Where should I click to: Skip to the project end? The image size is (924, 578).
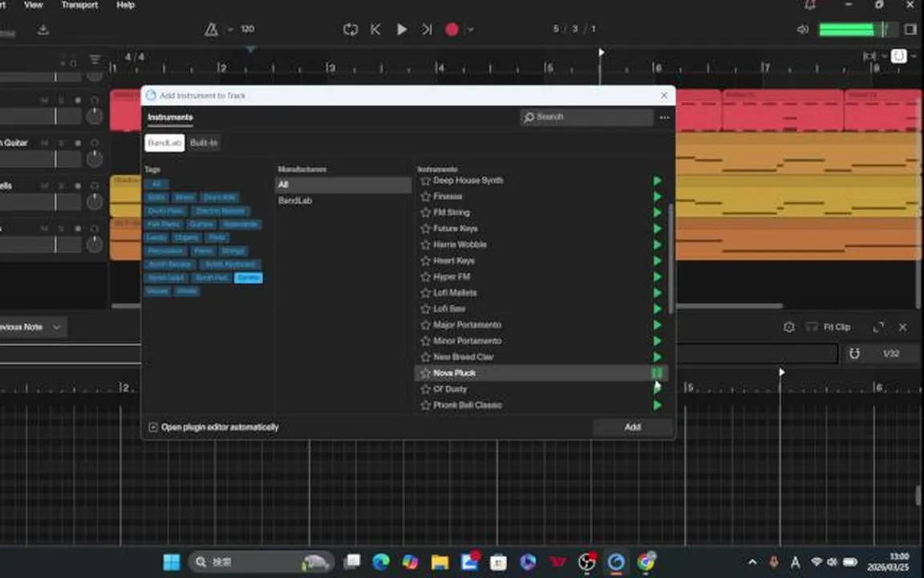pos(427,30)
